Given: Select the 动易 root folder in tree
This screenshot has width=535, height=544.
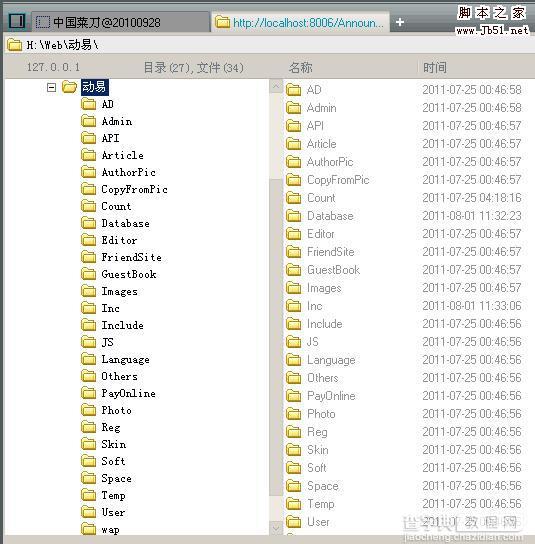Looking at the screenshot, I should [94, 87].
